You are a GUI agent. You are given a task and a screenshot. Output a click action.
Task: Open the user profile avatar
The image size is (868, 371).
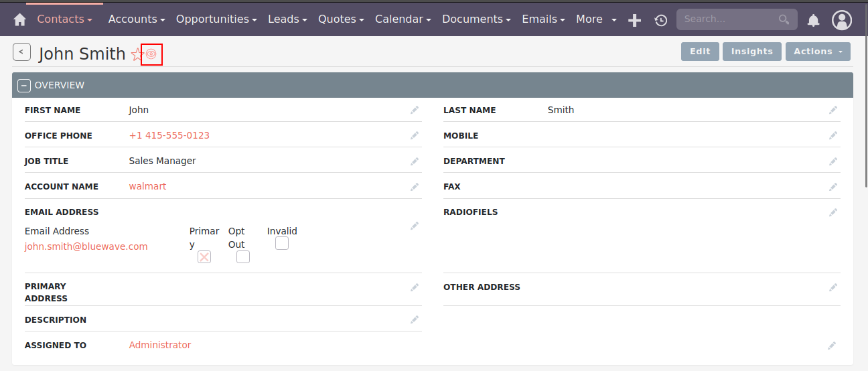click(x=842, y=20)
